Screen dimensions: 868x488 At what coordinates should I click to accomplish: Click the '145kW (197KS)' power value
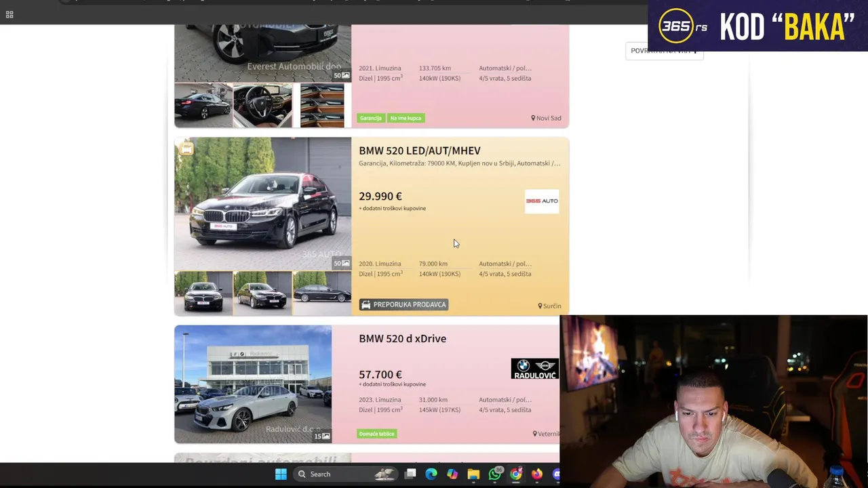click(439, 410)
